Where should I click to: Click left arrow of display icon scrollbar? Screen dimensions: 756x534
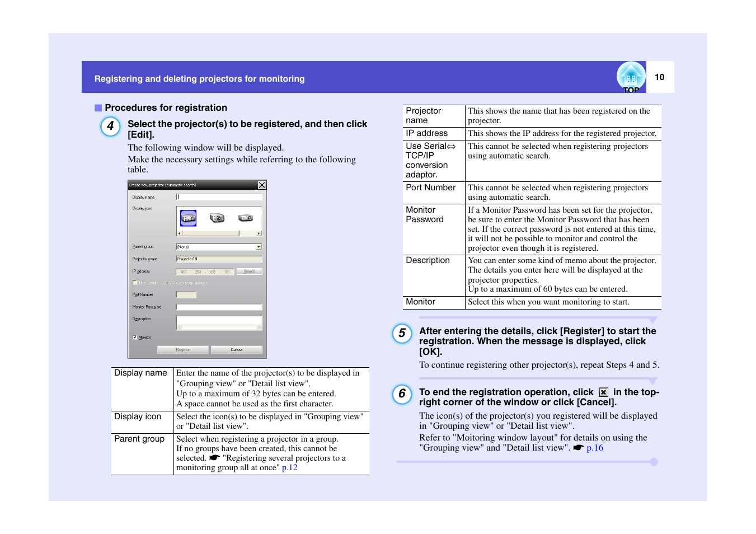coord(179,233)
